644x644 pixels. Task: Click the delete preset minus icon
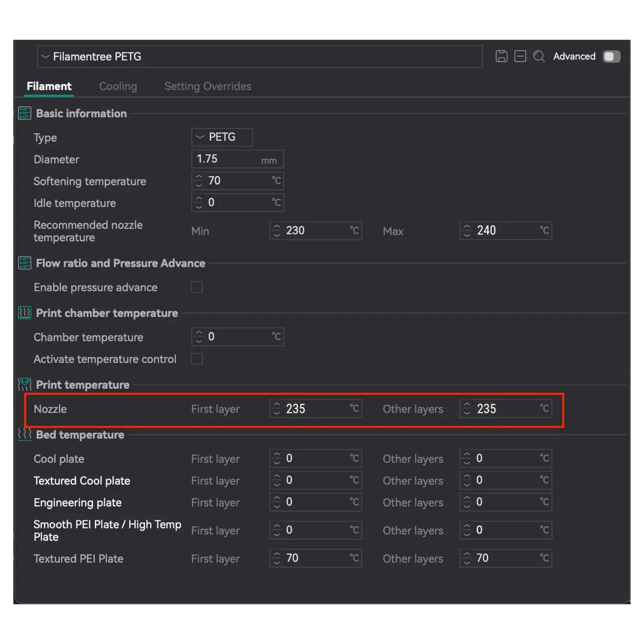(x=520, y=56)
